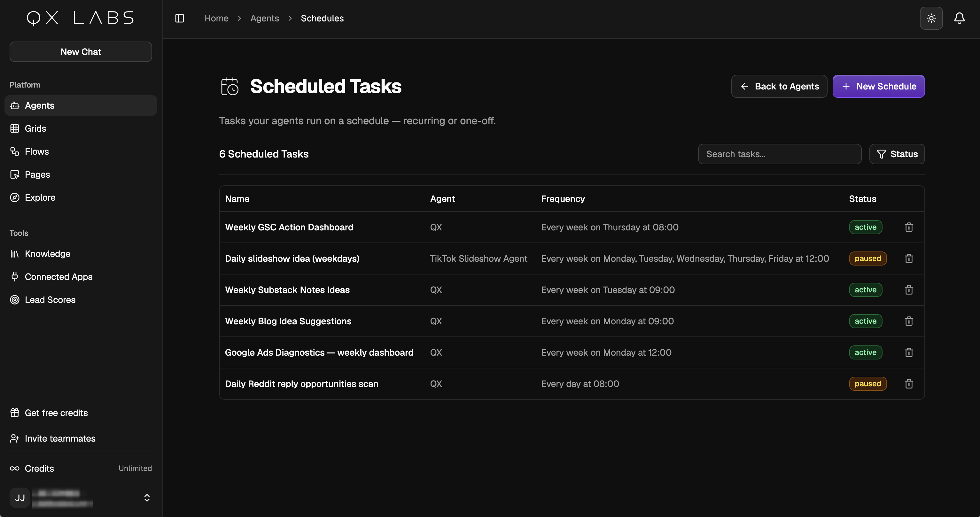Click the JJ avatar

[x=20, y=498]
